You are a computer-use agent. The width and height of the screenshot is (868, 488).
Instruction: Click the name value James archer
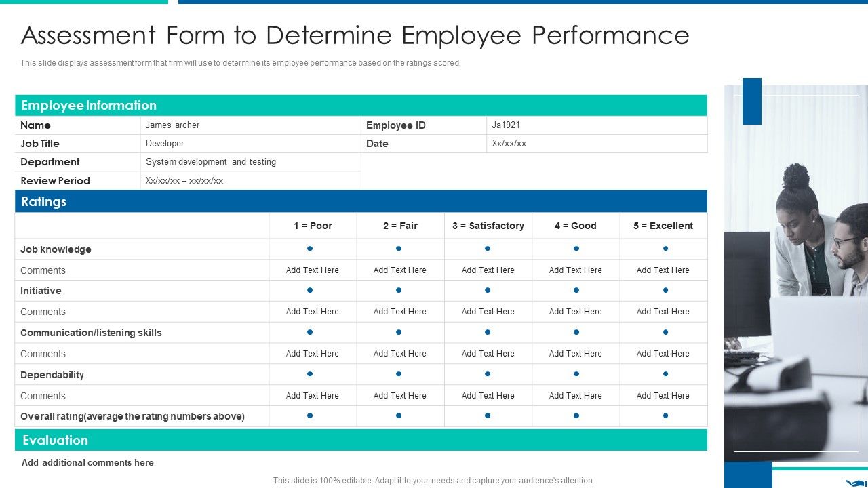click(172, 125)
